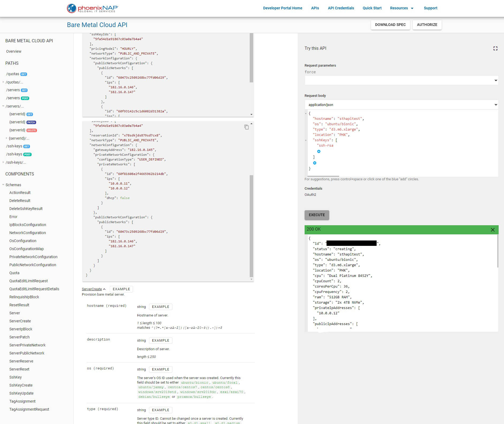Open the application/json content type dropdown

pyautogui.click(x=401, y=105)
